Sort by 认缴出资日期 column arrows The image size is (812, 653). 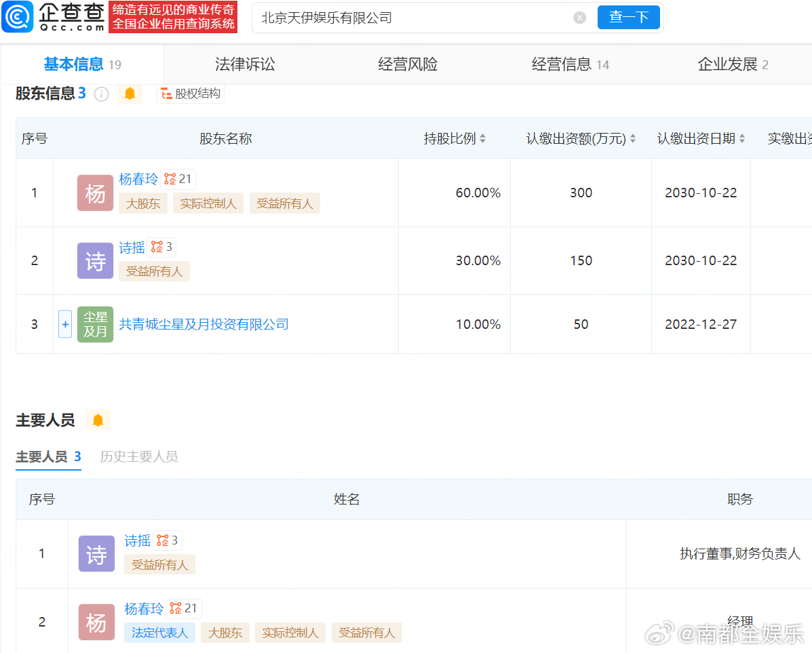pyautogui.click(x=741, y=138)
